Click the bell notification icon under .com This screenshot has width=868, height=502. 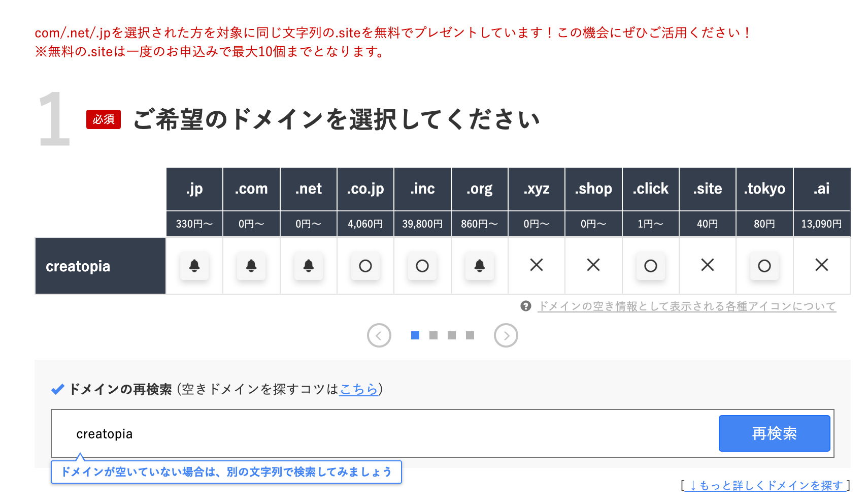251,266
